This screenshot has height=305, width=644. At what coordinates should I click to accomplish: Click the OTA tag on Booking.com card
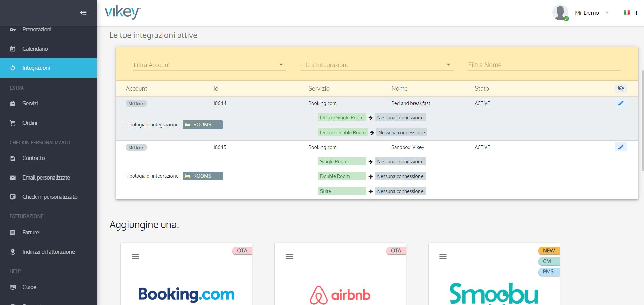(242, 251)
